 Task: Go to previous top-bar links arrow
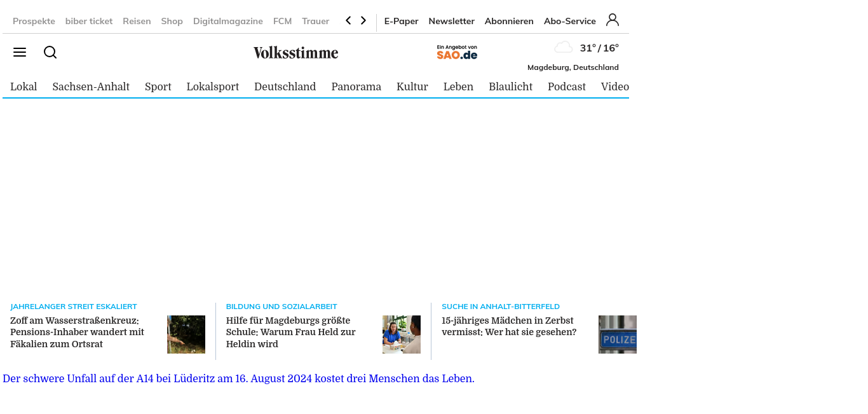(348, 20)
